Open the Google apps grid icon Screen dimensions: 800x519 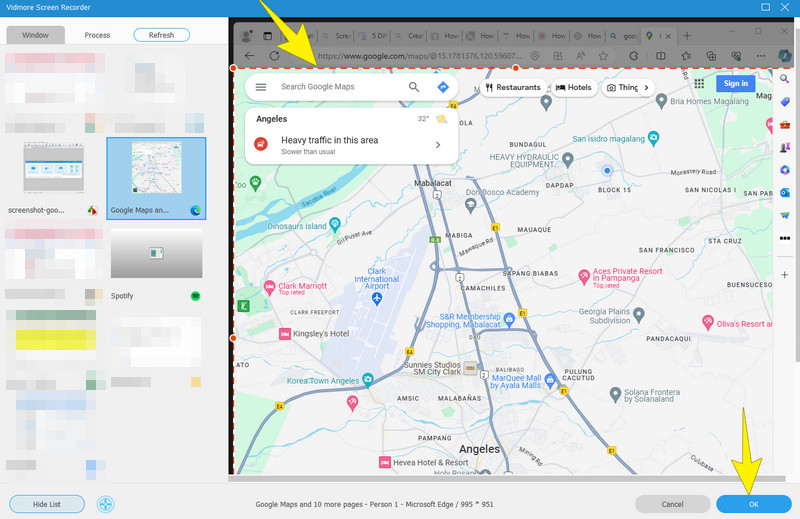pyautogui.click(x=699, y=83)
